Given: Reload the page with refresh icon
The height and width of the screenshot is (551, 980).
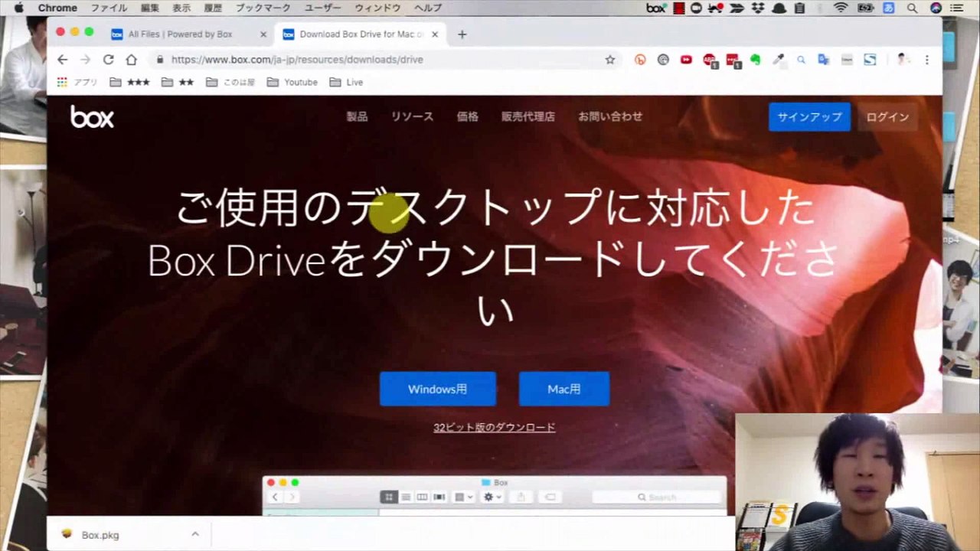Looking at the screenshot, I should (109, 60).
